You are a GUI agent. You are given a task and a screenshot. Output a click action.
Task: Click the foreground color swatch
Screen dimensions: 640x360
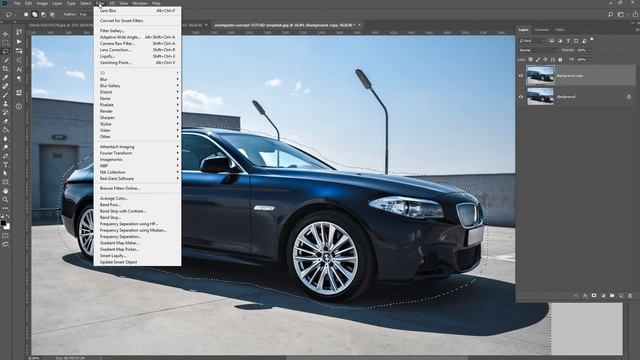point(3,223)
